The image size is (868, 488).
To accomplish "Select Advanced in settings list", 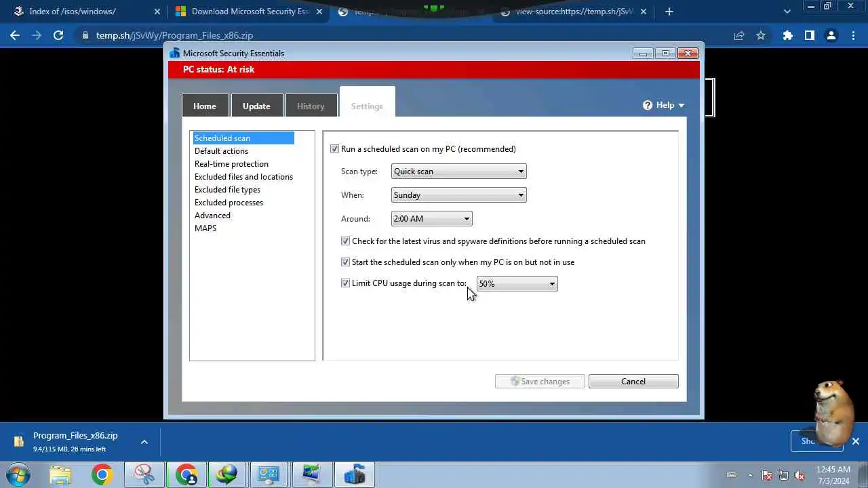I will click(212, 216).
